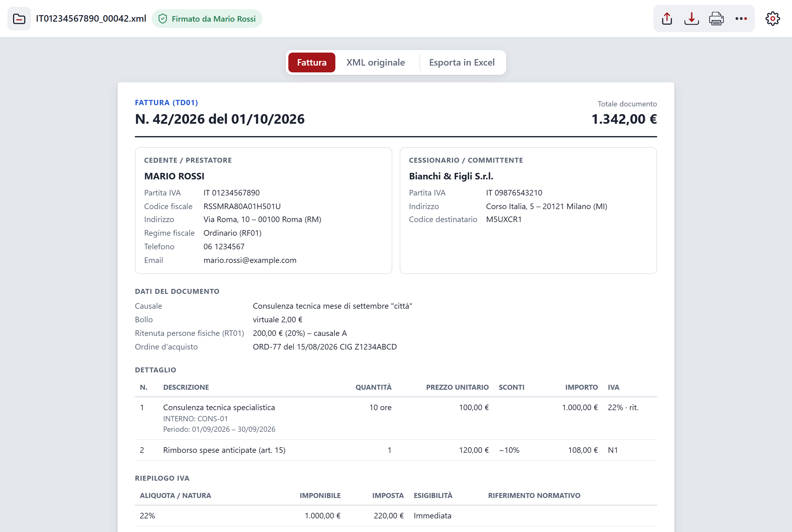Click Partita IVA IT 09876543210
Screen dimensions: 792x532
[x=514, y=193]
